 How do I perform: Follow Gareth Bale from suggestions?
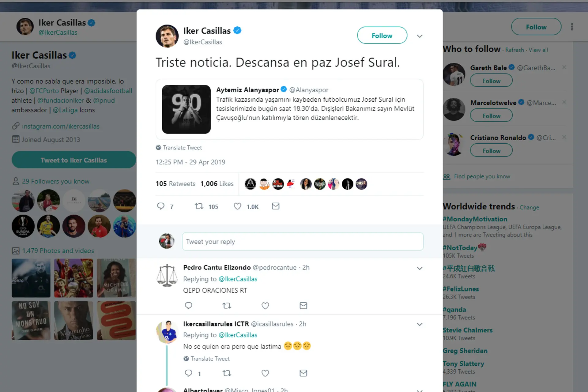[491, 81]
